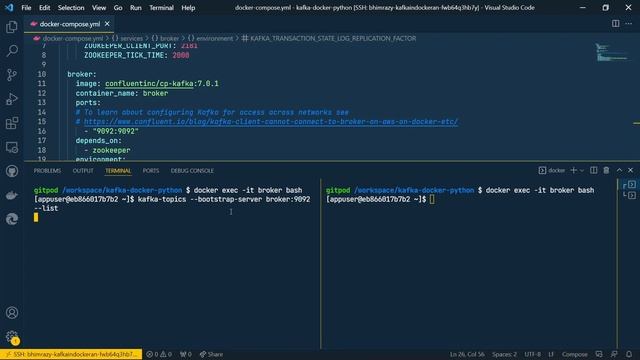Click the SSH remote indicator in status bar
640x360 pixels.
coord(71,354)
